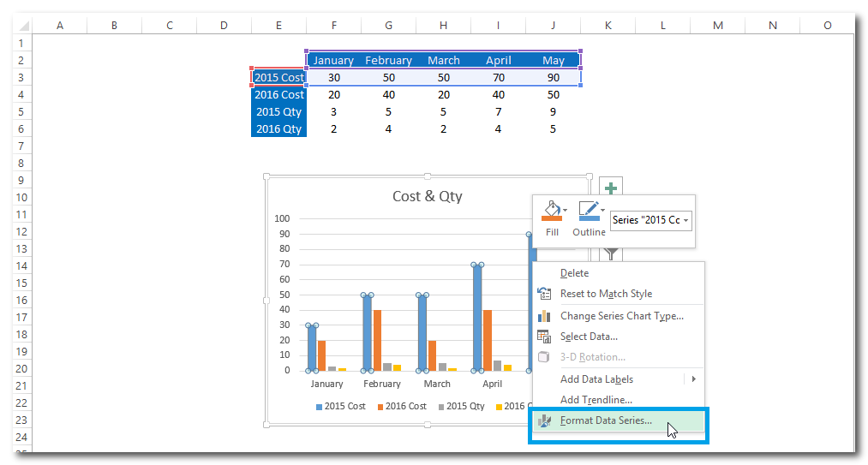This screenshot has height=465, width=868.
Task: Click the Chart Filters funnel icon
Action: tap(610, 253)
